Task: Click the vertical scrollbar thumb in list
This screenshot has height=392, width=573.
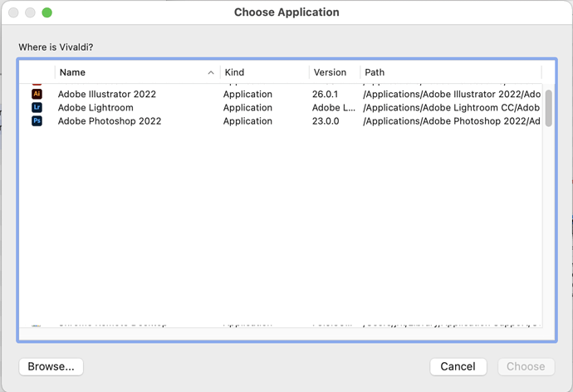Action: point(549,108)
